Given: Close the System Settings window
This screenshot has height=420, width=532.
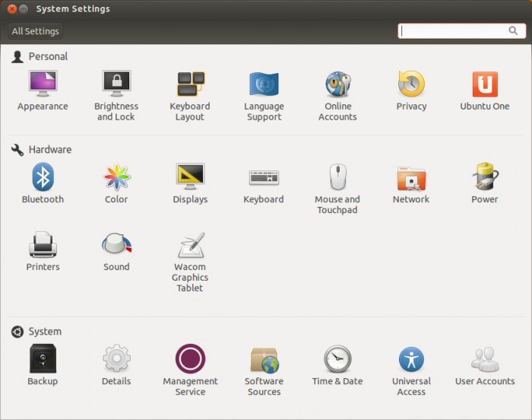Looking at the screenshot, I should pos(10,9).
